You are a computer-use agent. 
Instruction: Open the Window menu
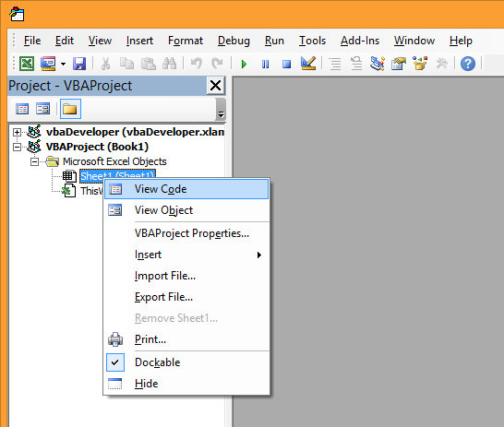click(414, 41)
